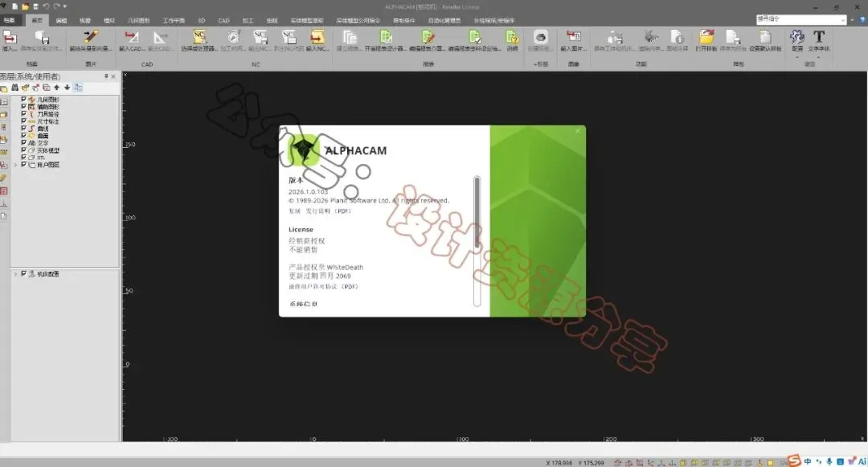Toggle the 文字 layer checkbox
The image size is (868, 467).
[24, 143]
